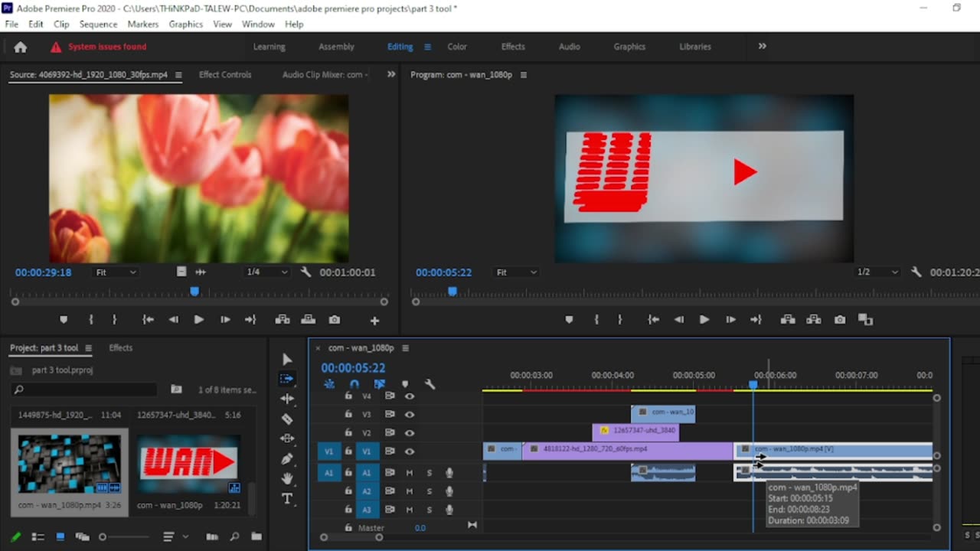Open Program monitor 1/2 resolution dropdown
The width and height of the screenshot is (980, 551).
pos(877,272)
